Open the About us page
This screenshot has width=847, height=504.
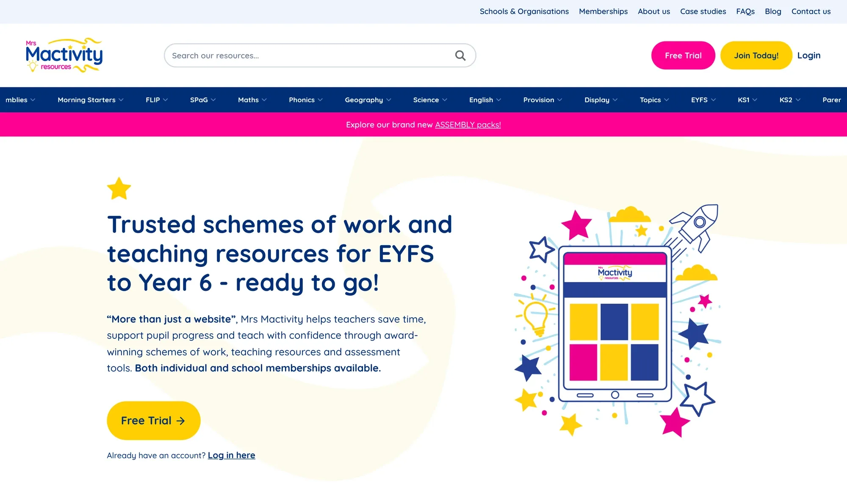(x=654, y=11)
